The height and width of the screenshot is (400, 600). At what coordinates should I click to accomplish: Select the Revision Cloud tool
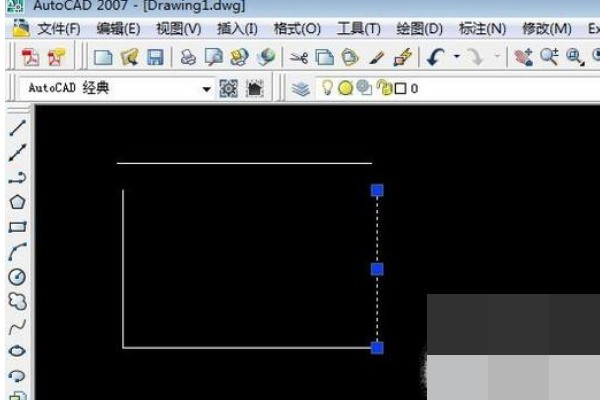click(x=18, y=301)
